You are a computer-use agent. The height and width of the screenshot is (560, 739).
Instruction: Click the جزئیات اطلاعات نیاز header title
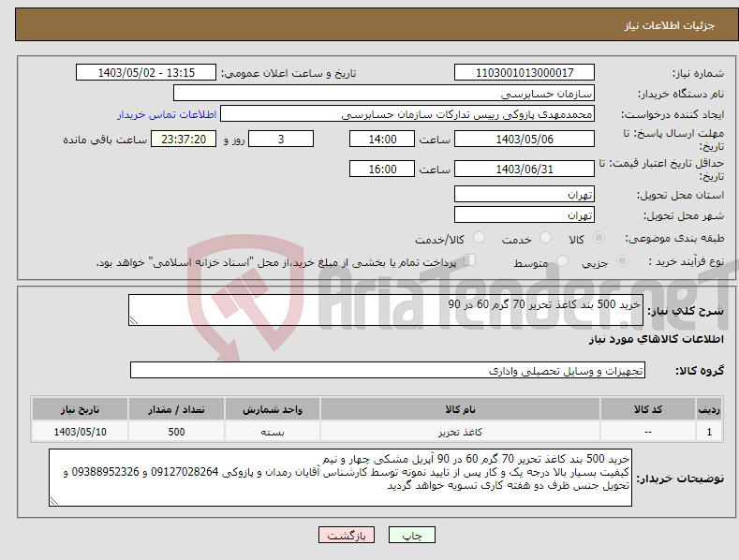[x=670, y=25]
